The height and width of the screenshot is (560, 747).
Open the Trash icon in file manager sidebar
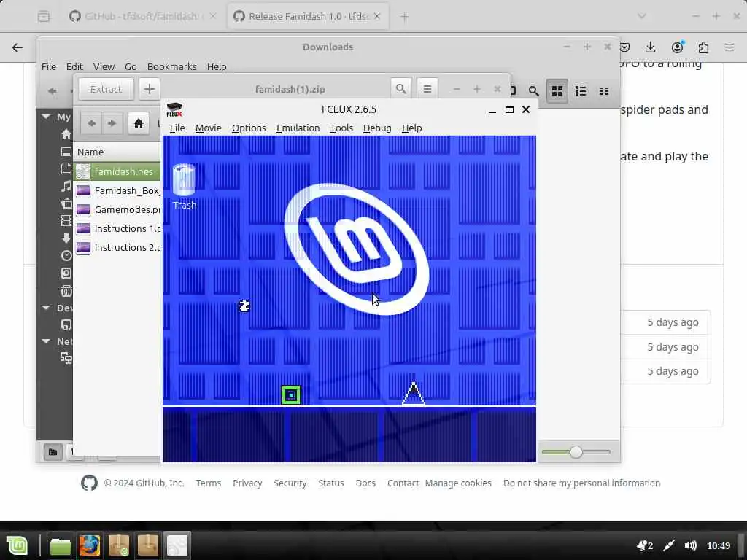[66, 290]
